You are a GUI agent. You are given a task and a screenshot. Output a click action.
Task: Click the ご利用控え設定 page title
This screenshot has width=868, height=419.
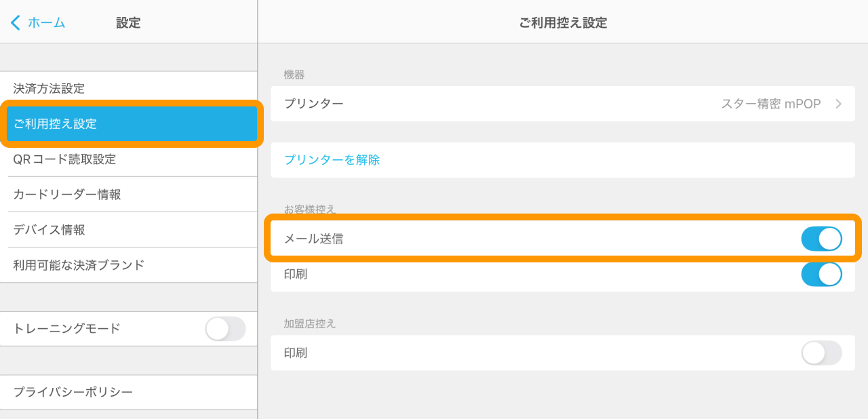click(563, 22)
